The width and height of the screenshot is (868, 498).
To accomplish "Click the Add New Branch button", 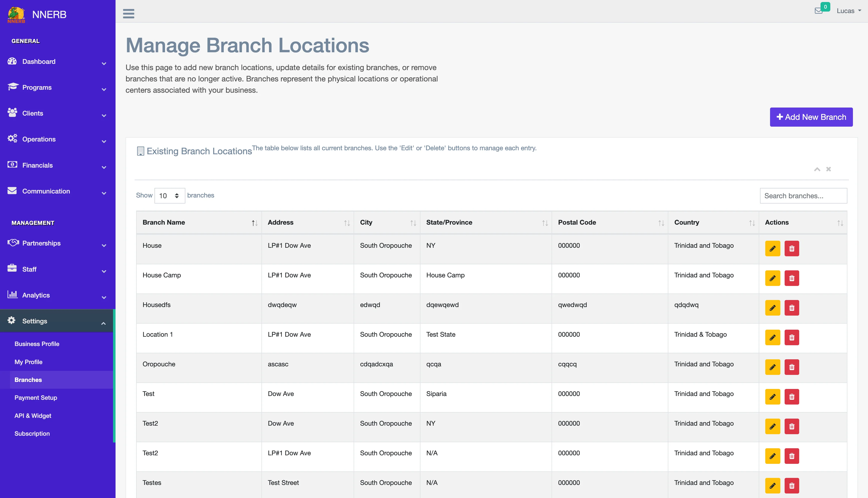I will 811,117.
